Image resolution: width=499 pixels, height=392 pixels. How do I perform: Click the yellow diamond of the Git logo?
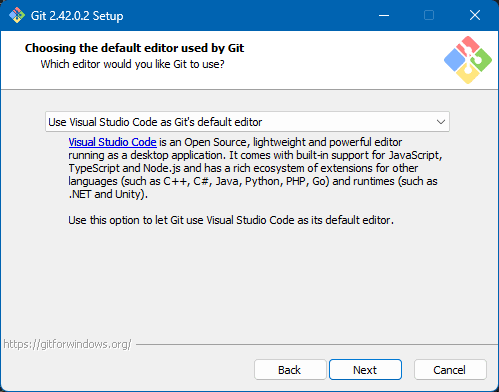click(x=467, y=73)
